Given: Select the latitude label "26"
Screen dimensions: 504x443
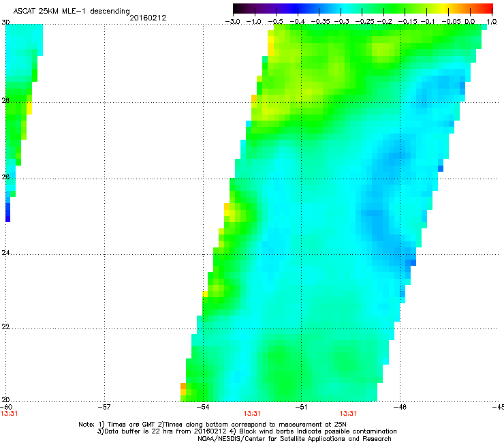Looking at the screenshot, I should (5, 177).
